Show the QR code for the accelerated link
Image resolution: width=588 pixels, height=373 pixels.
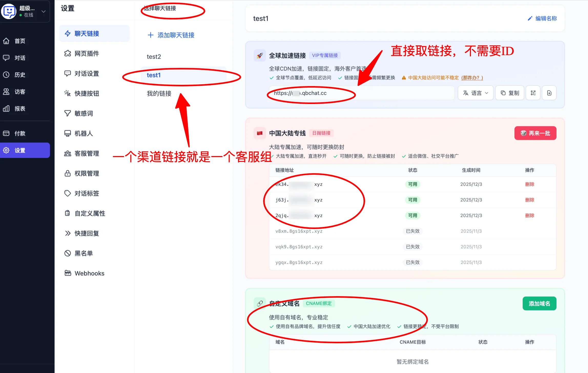point(533,93)
